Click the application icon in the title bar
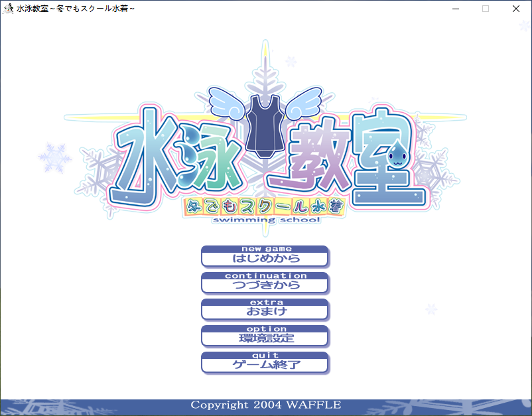Image resolution: width=532 pixels, height=416 pixels. point(9,9)
